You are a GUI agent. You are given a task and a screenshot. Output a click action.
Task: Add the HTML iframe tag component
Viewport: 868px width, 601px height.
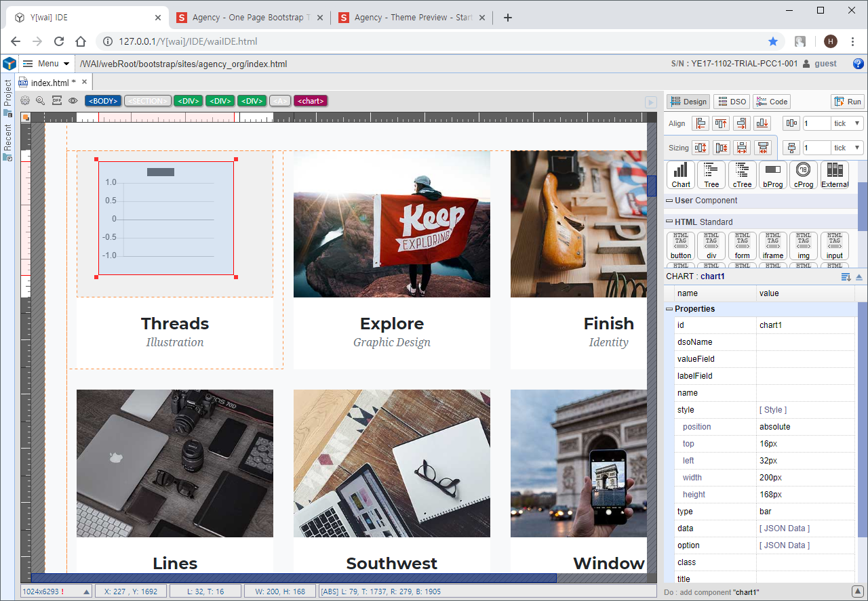click(x=772, y=246)
